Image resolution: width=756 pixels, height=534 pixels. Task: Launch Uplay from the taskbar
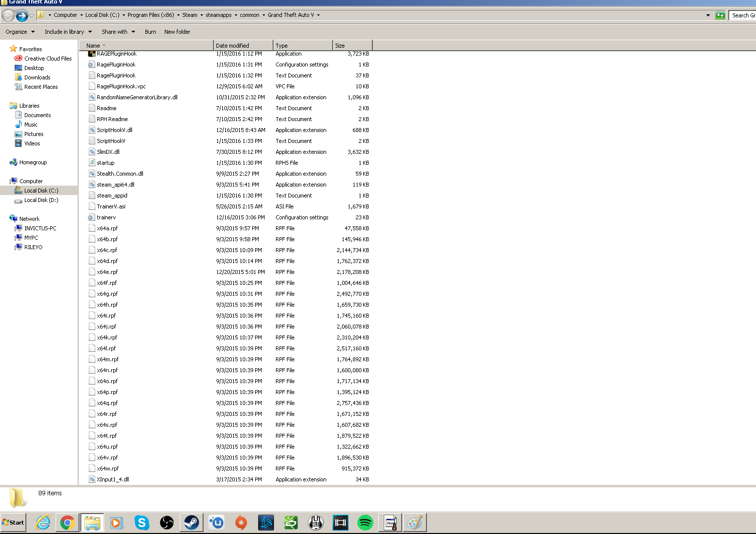coord(216,523)
